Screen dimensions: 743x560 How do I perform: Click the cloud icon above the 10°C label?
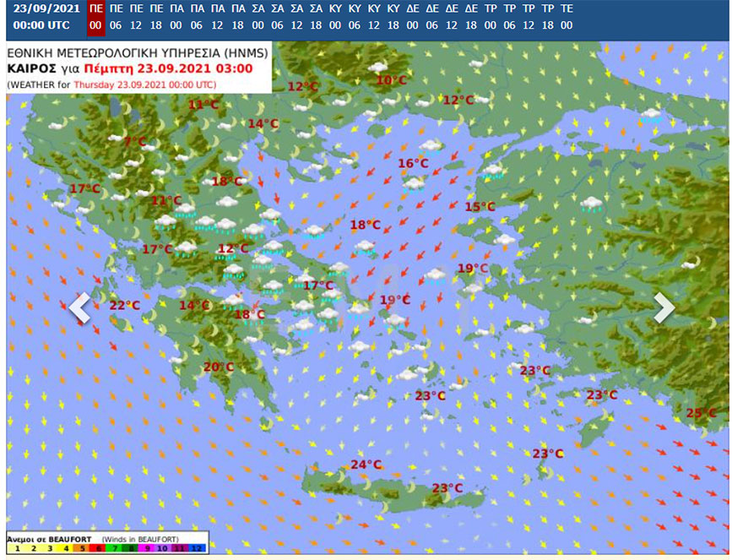pos(377,67)
